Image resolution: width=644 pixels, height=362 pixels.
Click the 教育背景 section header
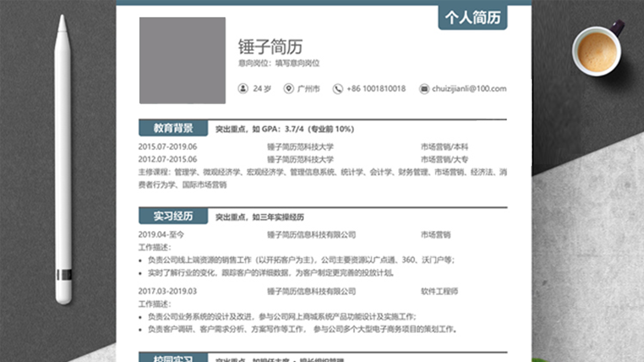pyautogui.click(x=173, y=128)
